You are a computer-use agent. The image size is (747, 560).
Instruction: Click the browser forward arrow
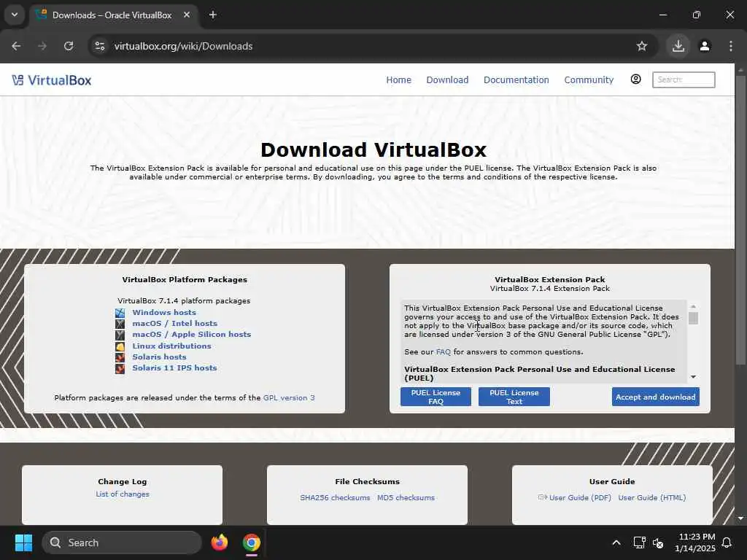point(42,46)
